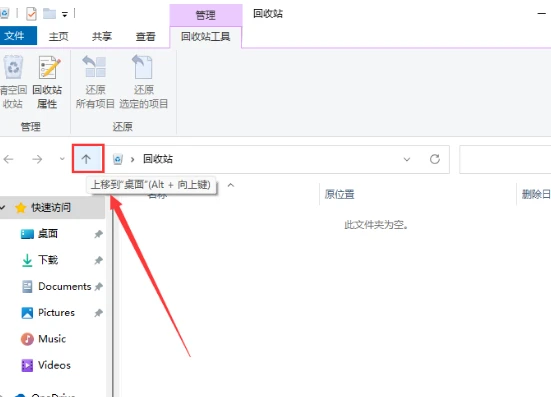Switch to the 查看 (View) ribbon tab
Viewport: 551px width, 397px height.
(x=145, y=36)
